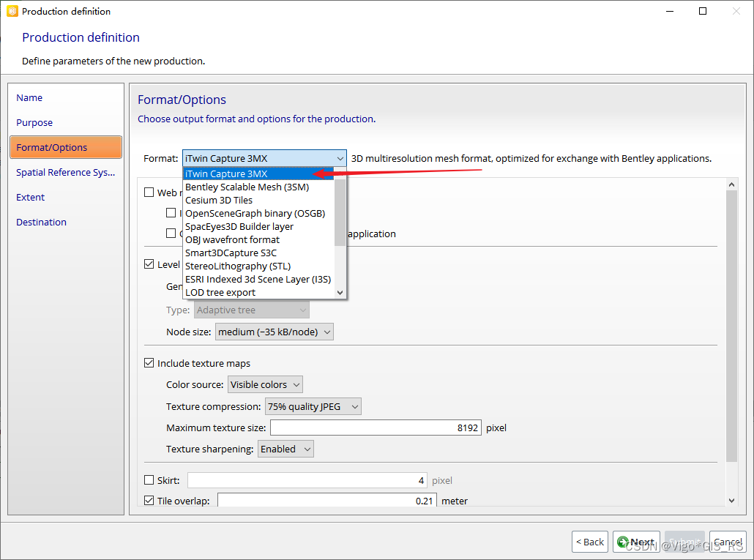This screenshot has width=754, height=560.
Task: Click options panel scrollbar down arrow
Action: pos(731,501)
